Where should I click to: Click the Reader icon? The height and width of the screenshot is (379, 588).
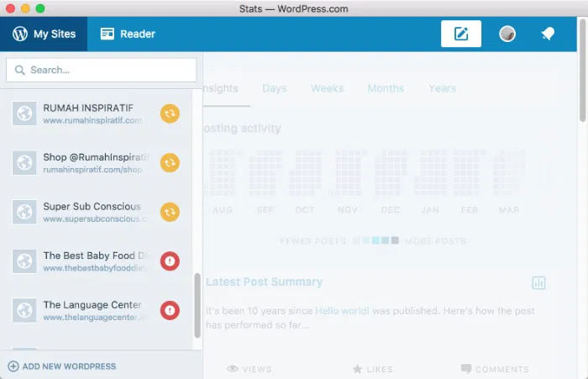108,34
